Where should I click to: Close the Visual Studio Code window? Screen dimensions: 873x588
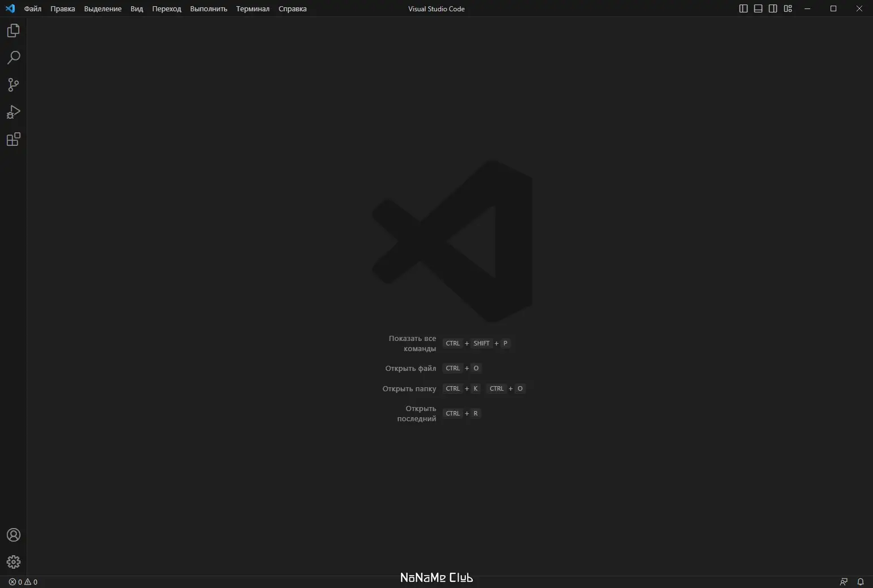pos(859,8)
